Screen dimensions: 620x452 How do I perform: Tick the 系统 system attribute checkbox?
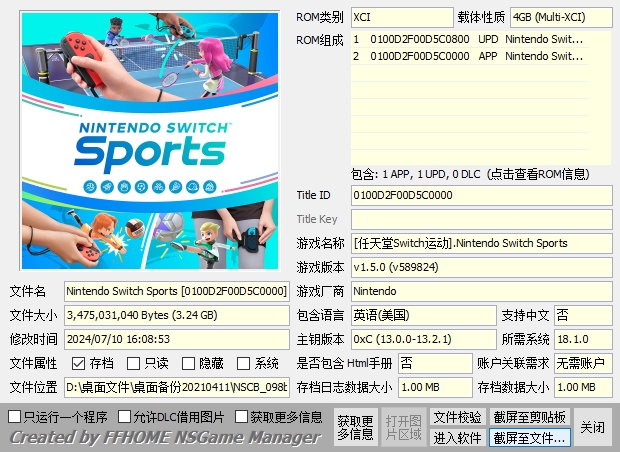point(243,363)
